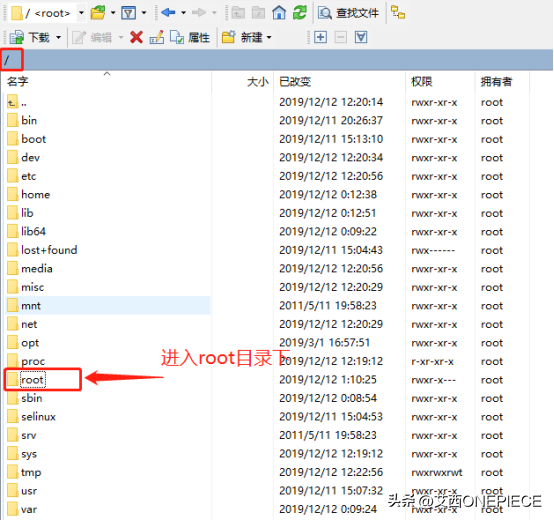
Task: Expand the 下载 dropdown arrow
Action: pos(58,37)
